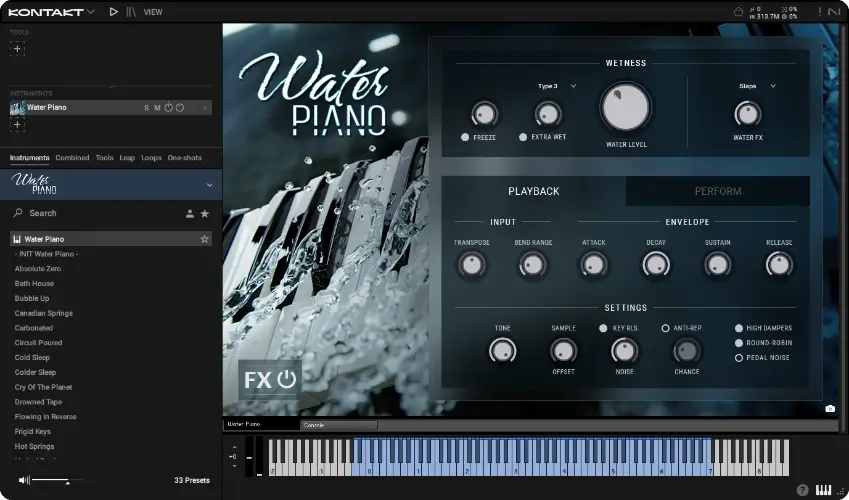849x500 pixels.
Task: Open the Type 3 dropdown
Action: 557,86
